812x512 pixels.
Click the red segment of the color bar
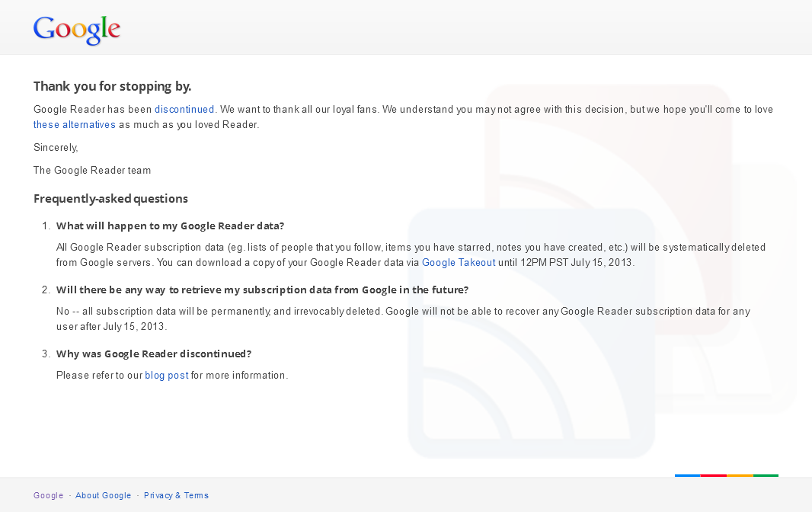714,475
